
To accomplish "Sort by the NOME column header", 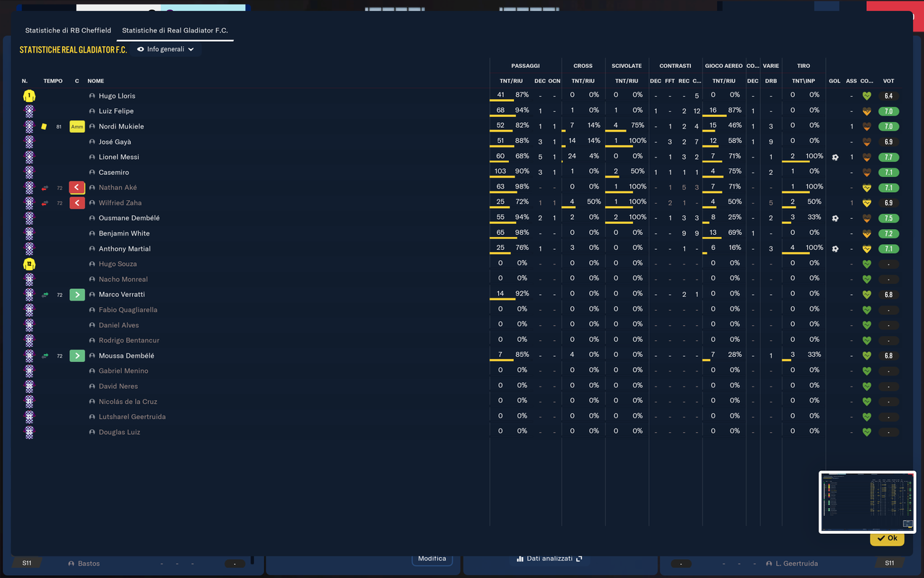I will [96, 81].
